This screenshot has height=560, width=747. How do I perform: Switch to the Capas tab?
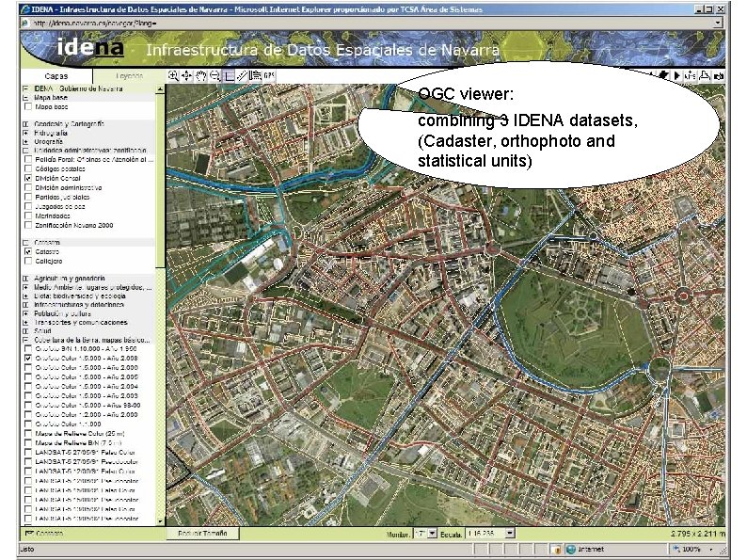coord(56,76)
